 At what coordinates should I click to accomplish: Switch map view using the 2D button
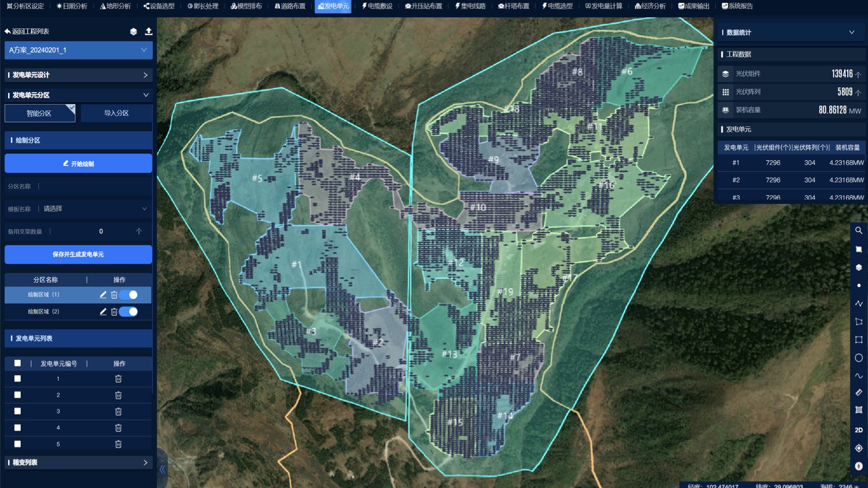pyautogui.click(x=859, y=430)
